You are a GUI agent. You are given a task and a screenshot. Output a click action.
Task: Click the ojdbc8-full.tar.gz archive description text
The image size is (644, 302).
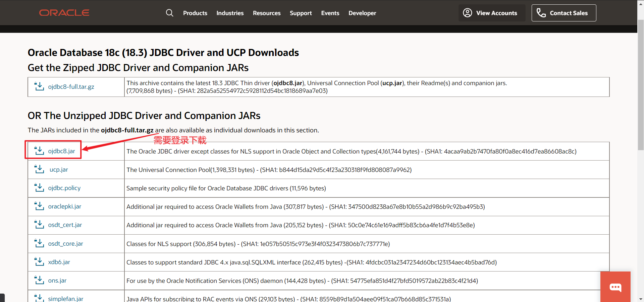317,87
